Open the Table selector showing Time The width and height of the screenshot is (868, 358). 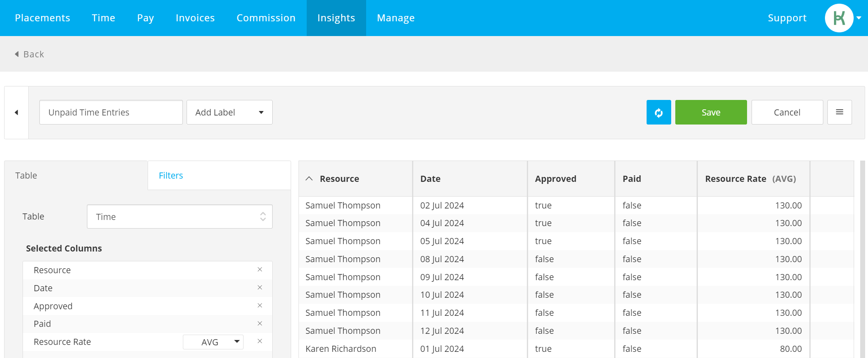[x=180, y=217]
